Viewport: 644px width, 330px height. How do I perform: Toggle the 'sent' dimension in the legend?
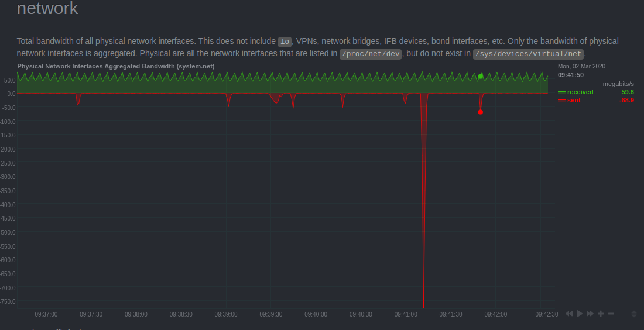574,100
